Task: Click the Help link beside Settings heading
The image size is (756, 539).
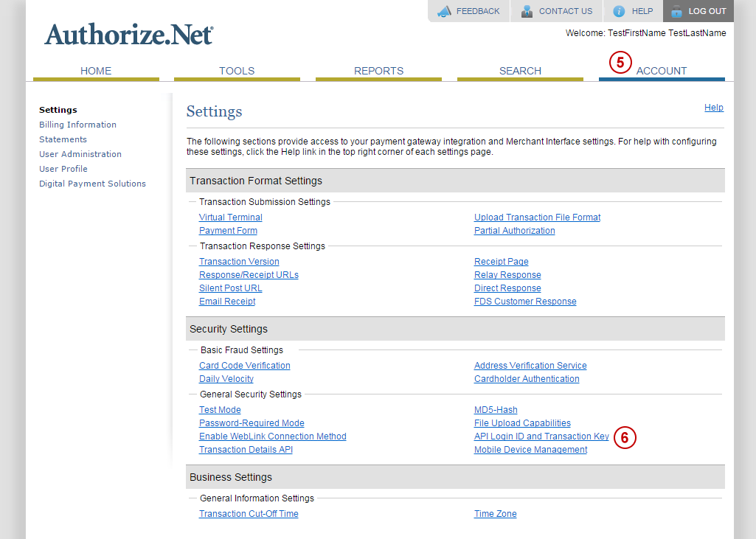Action: click(713, 108)
